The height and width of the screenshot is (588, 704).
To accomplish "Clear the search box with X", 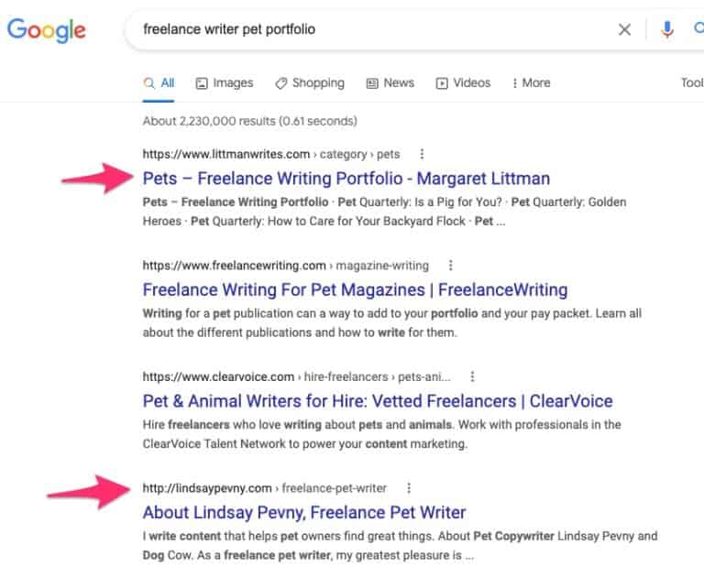I will pyautogui.click(x=624, y=29).
